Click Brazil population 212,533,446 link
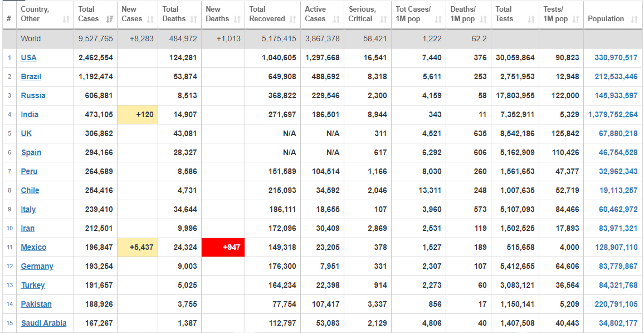This screenshot has width=644, height=333. 616,76
